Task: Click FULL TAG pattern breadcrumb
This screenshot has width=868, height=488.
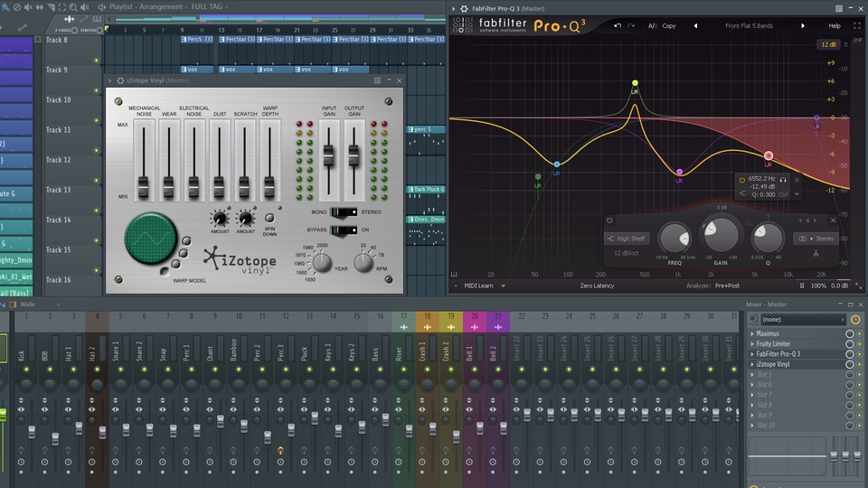Action: (206, 6)
